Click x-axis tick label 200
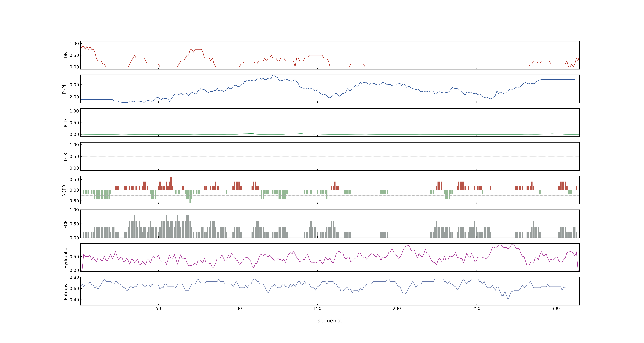644x343 pixels. (397, 309)
